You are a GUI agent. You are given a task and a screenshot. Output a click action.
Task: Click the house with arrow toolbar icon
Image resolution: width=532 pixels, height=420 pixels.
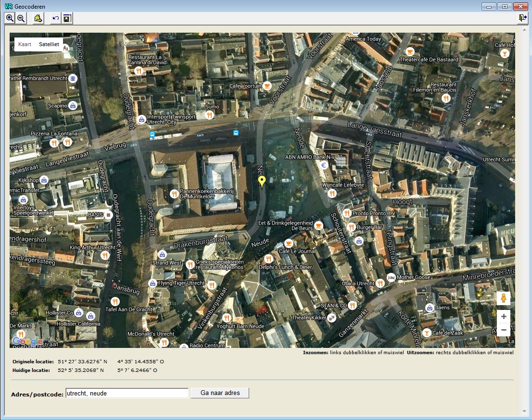pyautogui.click(x=38, y=18)
